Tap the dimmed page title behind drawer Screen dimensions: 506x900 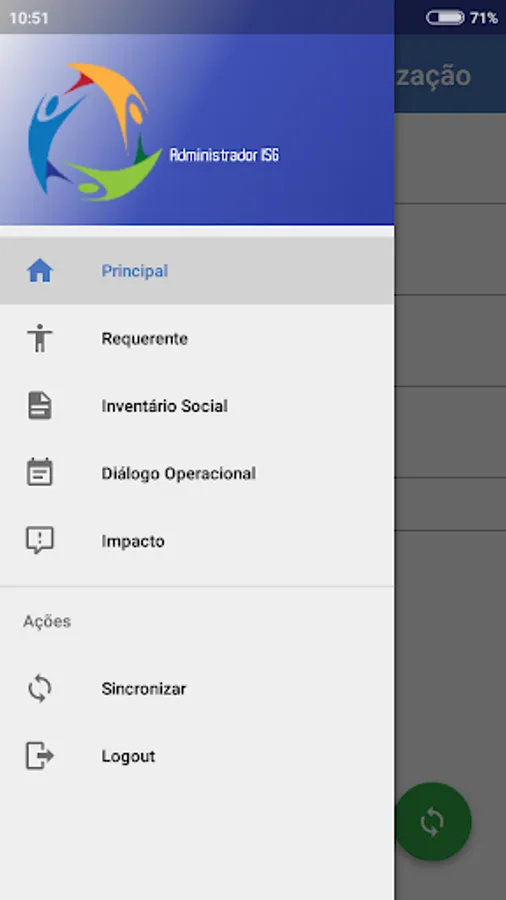coord(433,76)
